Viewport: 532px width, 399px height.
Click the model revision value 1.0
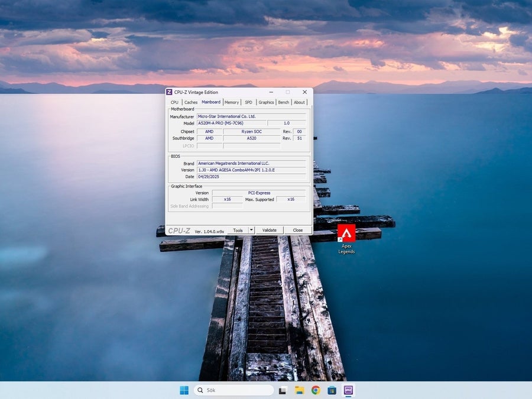pos(287,123)
